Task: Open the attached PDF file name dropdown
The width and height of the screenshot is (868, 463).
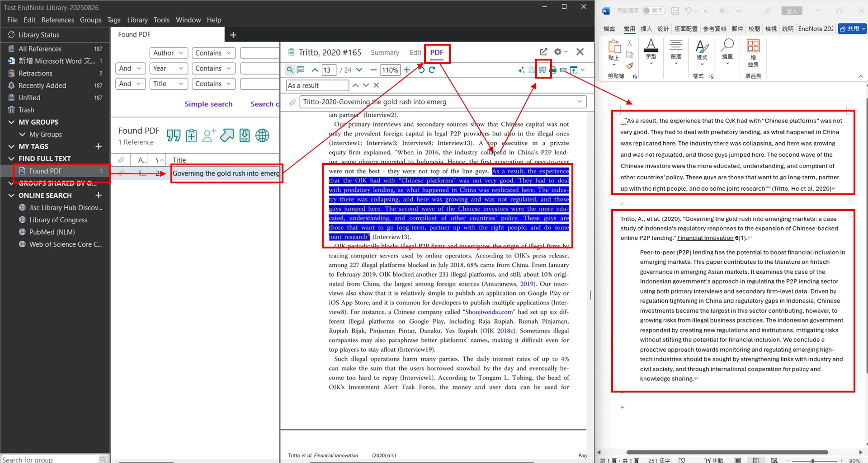Action: tap(579, 102)
